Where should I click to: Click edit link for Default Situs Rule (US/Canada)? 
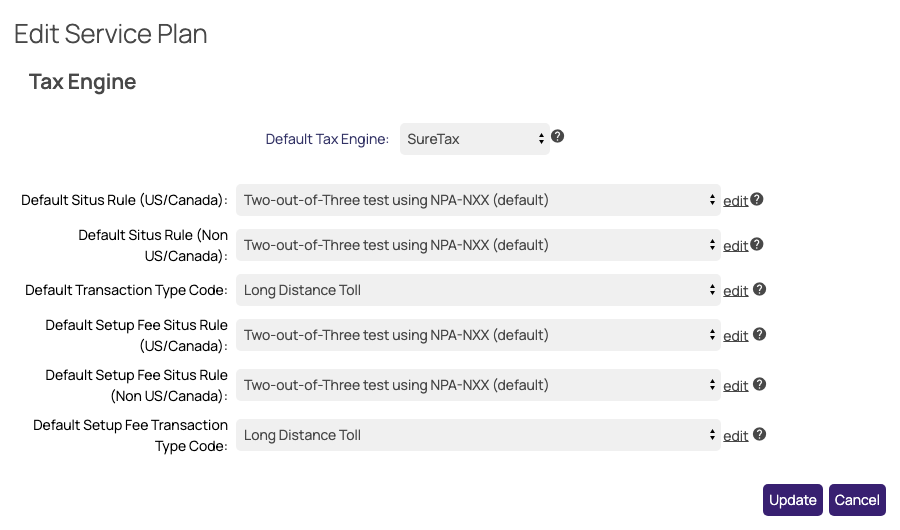[735, 201]
